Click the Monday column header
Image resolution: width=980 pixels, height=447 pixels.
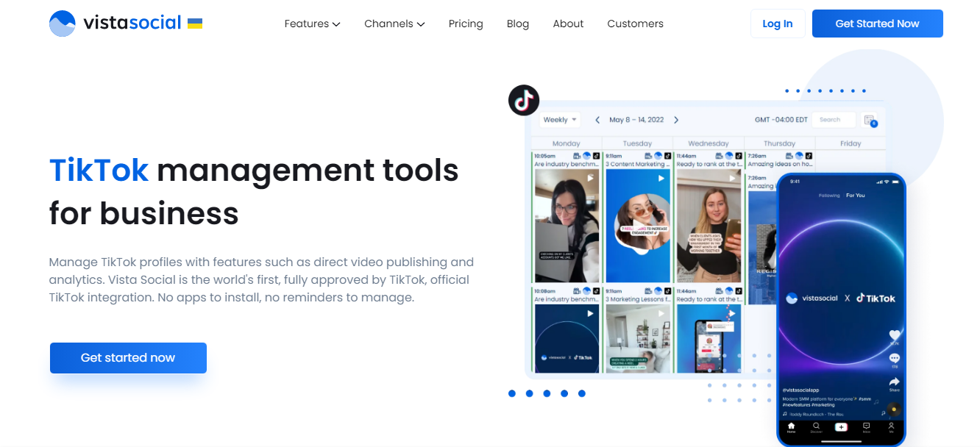[x=566, y=143]
